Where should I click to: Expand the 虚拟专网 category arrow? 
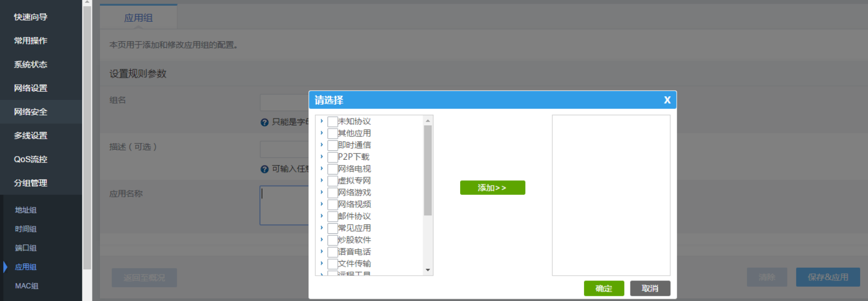pyautogui.click(x=322, y=180)
